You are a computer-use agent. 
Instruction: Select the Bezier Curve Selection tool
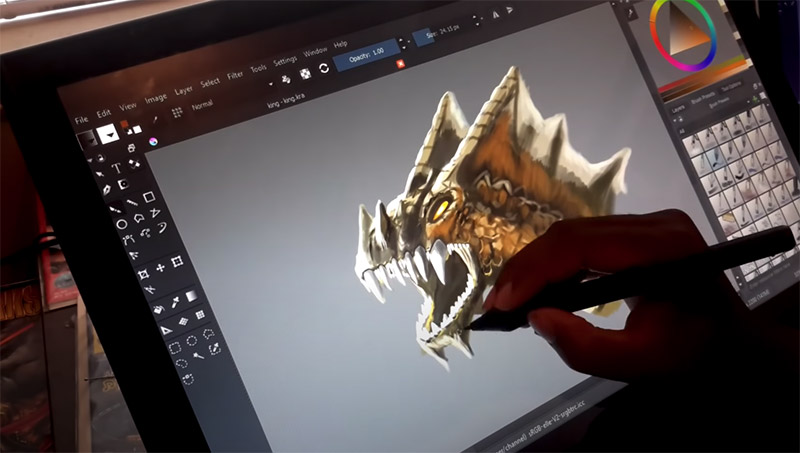(x=188, y=380)
